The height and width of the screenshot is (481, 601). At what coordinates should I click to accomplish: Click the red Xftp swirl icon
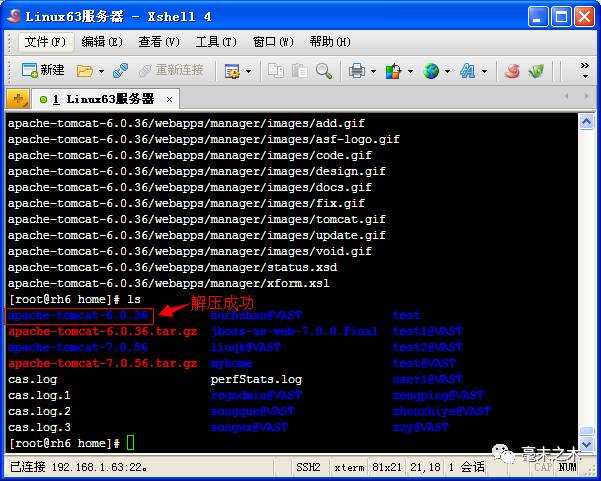coord(512,71)
